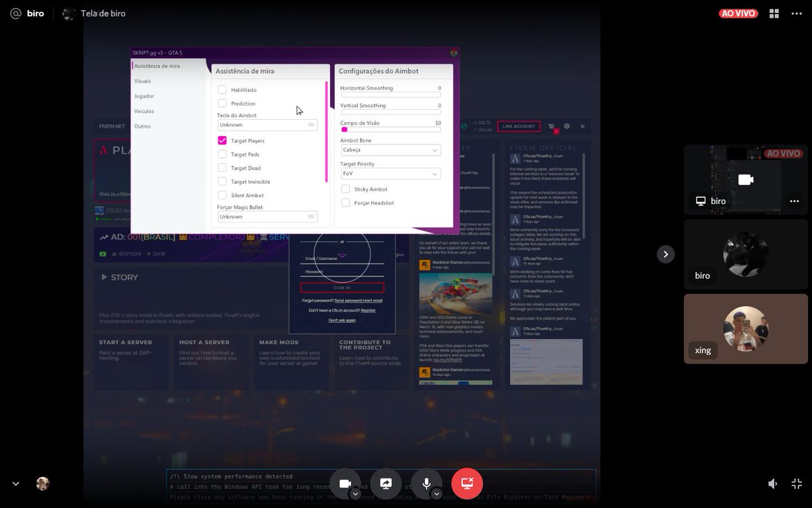Open the CONTRIBUTE TO THE PROJECT tile
Viewport: 812px width, 508px height.
point(372,362)
